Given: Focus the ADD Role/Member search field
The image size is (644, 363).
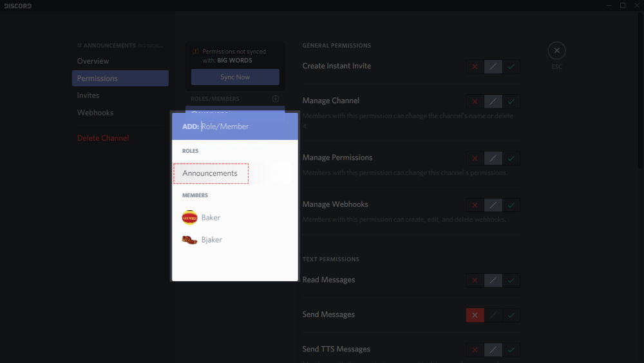Looking at the screenshot, I should [235, 126].
